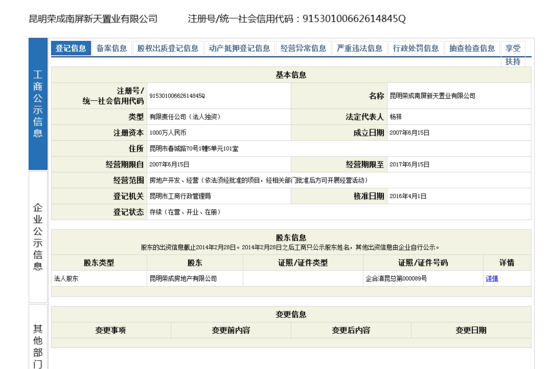The image size is (550, 369).
Task: Click the registration number cell value
Action: pyautogui.click(x=177, y=96)
